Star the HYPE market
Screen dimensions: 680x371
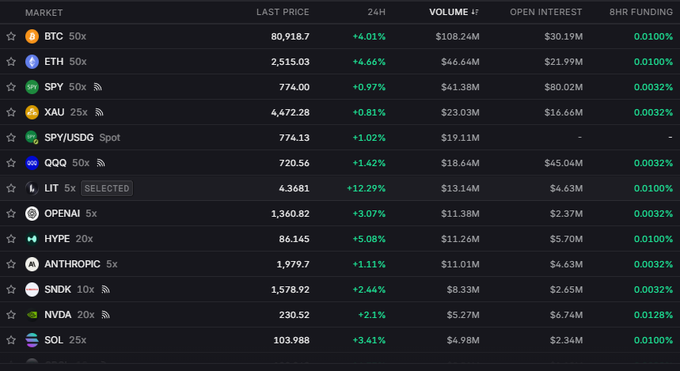point(11,239)
